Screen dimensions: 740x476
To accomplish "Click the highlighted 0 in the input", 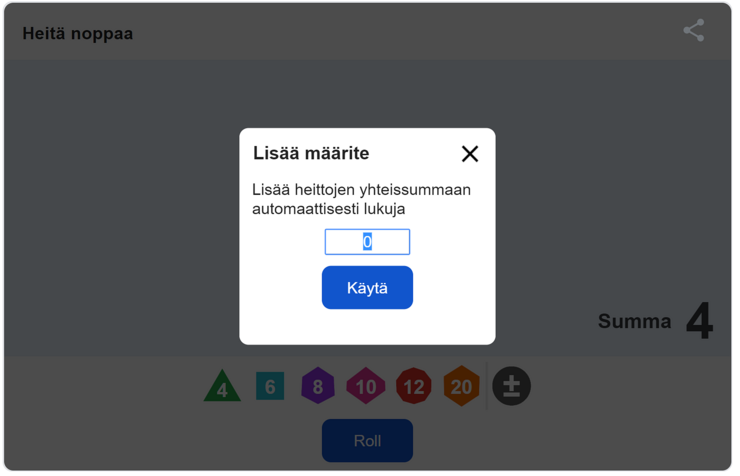I will [x=367, y=242].
